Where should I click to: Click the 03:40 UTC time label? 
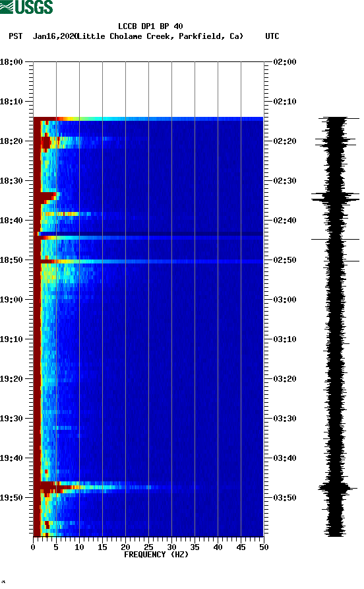click(285, 458)
